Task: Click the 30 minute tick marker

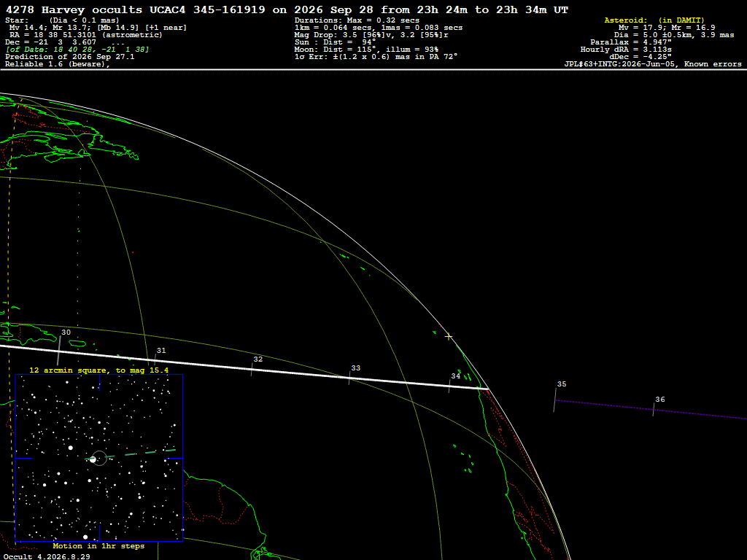Action: click(x=60, y=350)
